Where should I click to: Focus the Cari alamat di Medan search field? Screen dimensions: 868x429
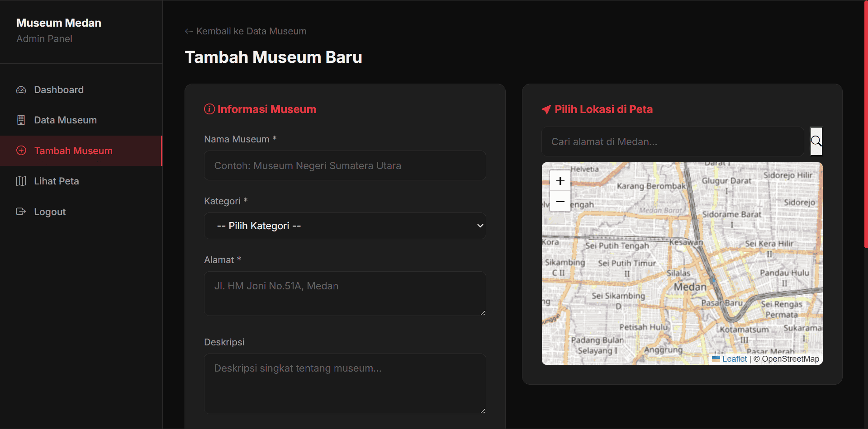point(673,141)
